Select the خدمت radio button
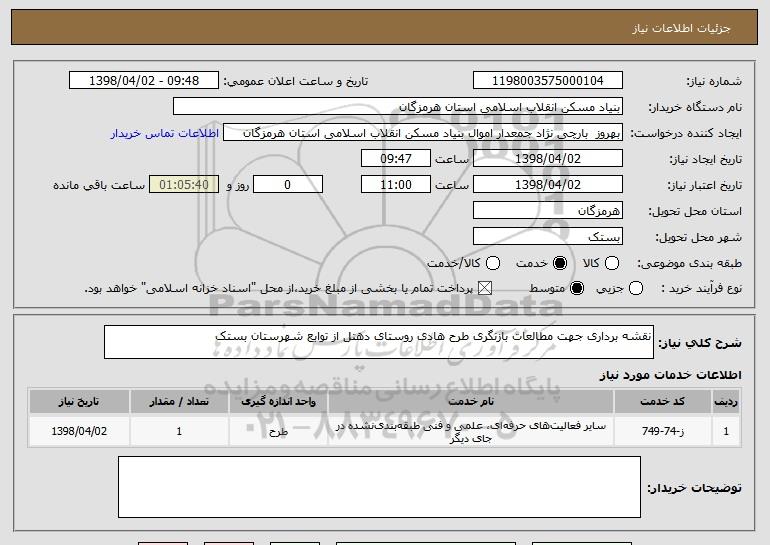Image resolution: width=770 pixels, height=545 pixels. (x=559, y=263)
